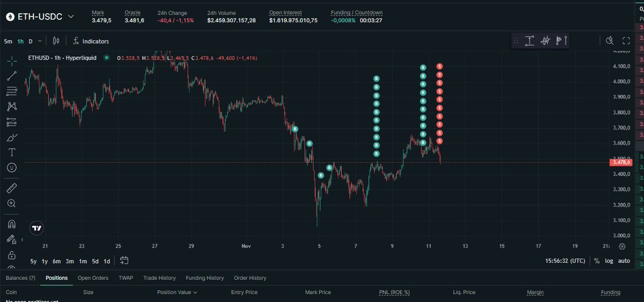Viewport: 644px width, 302px height.
Task: Collapse the drawing toolbar arrow
Action: pyautogui.click(x=22, y=240)
